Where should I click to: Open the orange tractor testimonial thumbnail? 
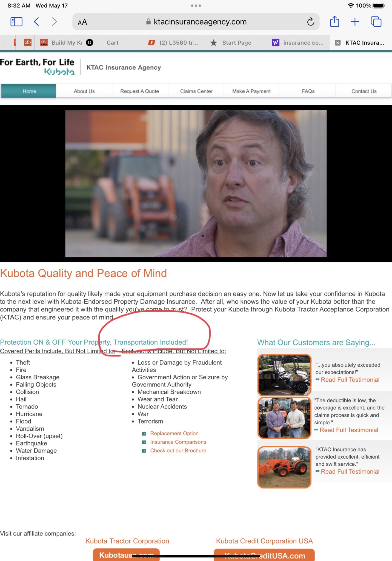(284, 467)
